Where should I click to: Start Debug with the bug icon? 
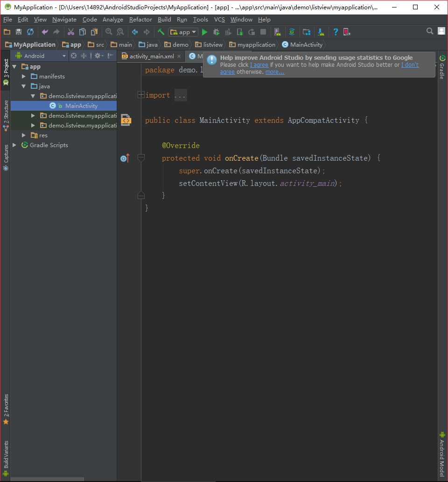[x=217, y=32]
